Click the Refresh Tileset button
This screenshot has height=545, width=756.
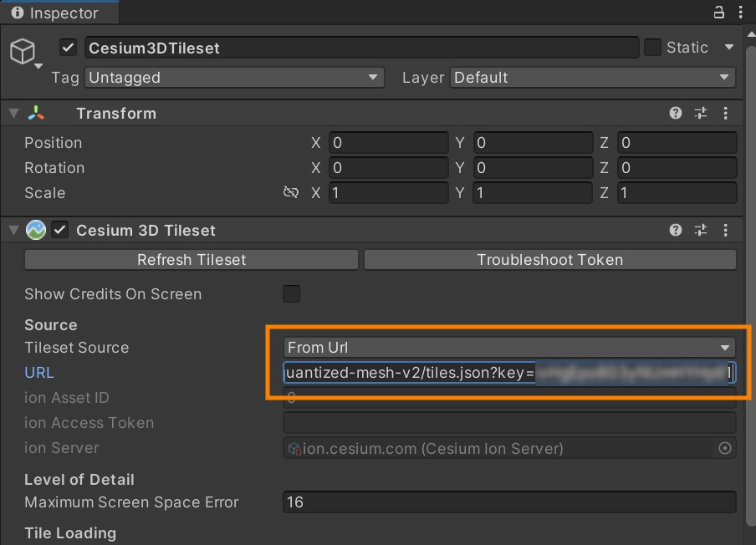point(192,260)
